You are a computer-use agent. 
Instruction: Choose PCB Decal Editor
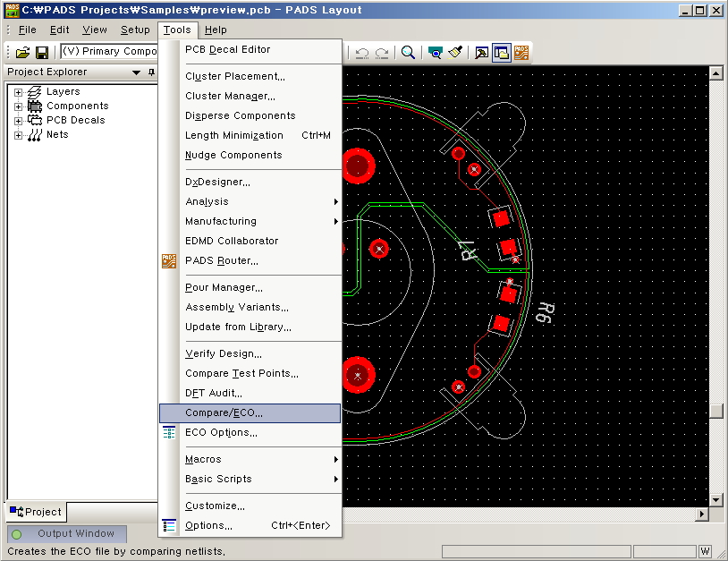coord(250,50)
